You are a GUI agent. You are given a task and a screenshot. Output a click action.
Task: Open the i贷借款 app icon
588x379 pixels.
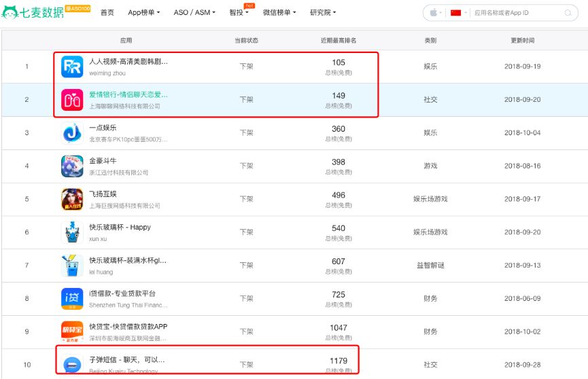pyautogui.click(x=72, y=298)
